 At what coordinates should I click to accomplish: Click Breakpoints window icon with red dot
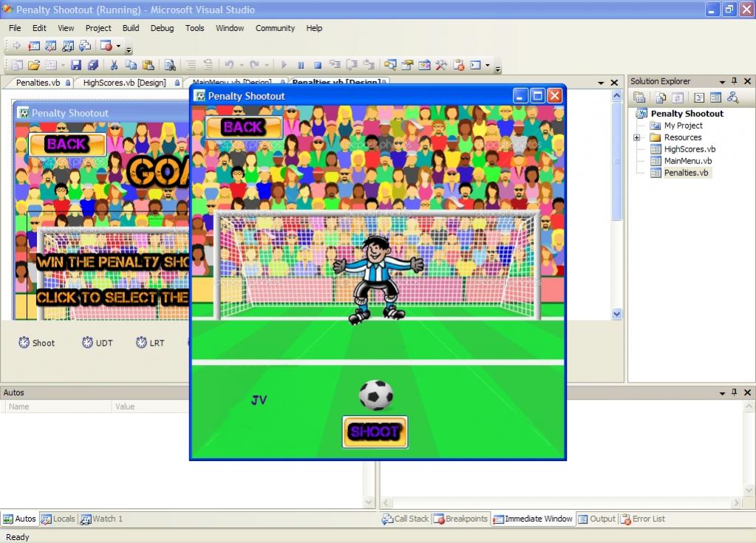pos(106,46)
